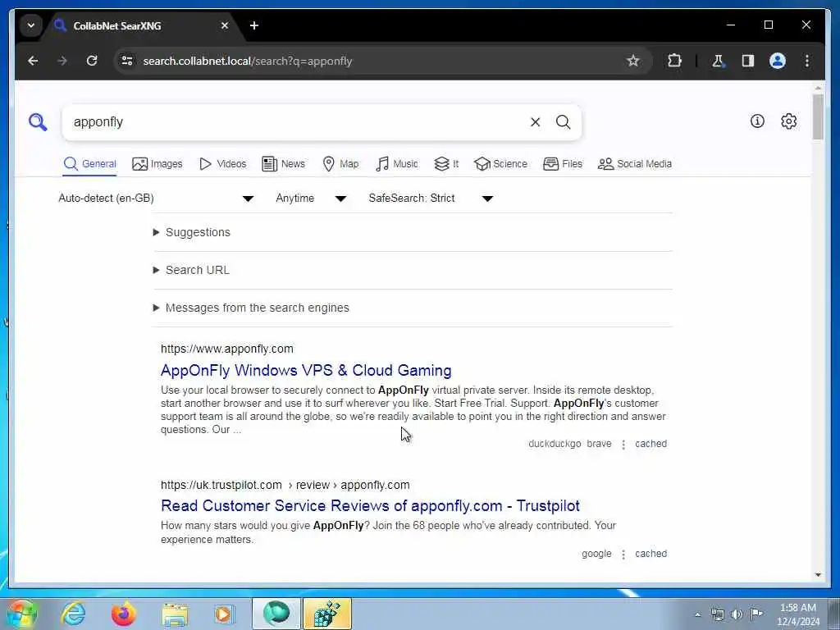Open AppOnFly Windows VPS & Cloud Gaming result
The width and height of the screenshot is (840, 630).
pyautogui.click(x=306, y=370)
